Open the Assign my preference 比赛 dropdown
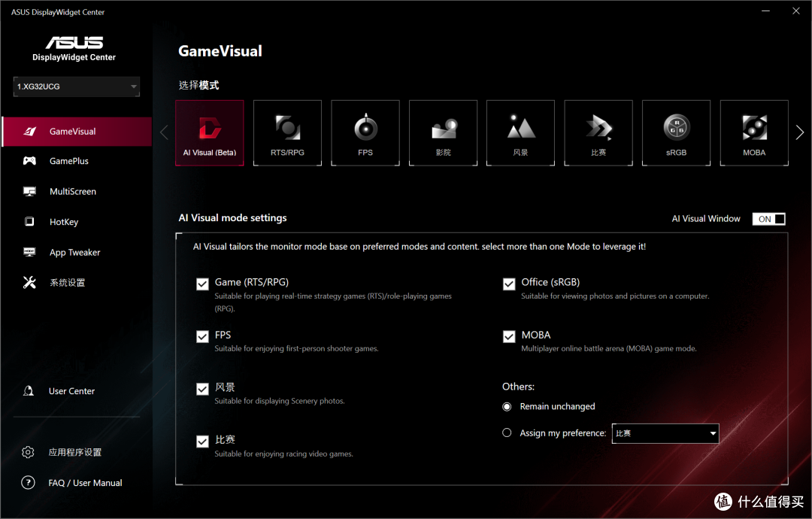The image size is (812, 519). coord(665,433)
